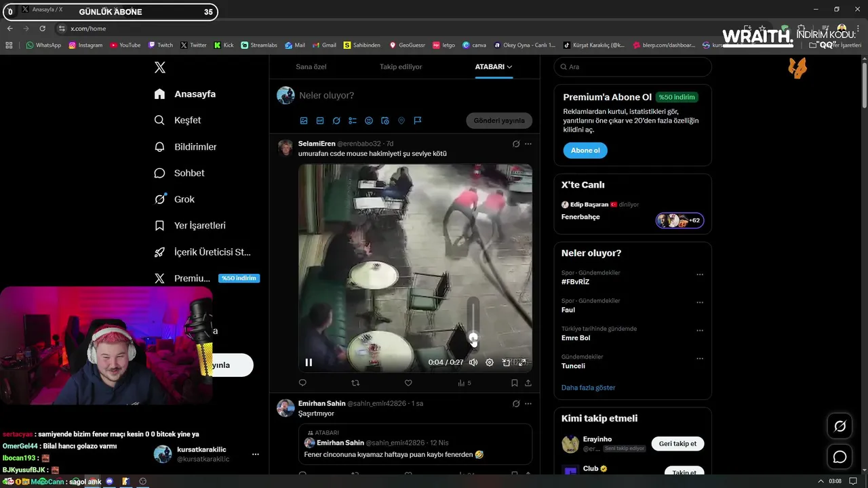Add a GIF using the composer GIF icon
The height and width of the screenshot is (488, 868).
point(320,121)
